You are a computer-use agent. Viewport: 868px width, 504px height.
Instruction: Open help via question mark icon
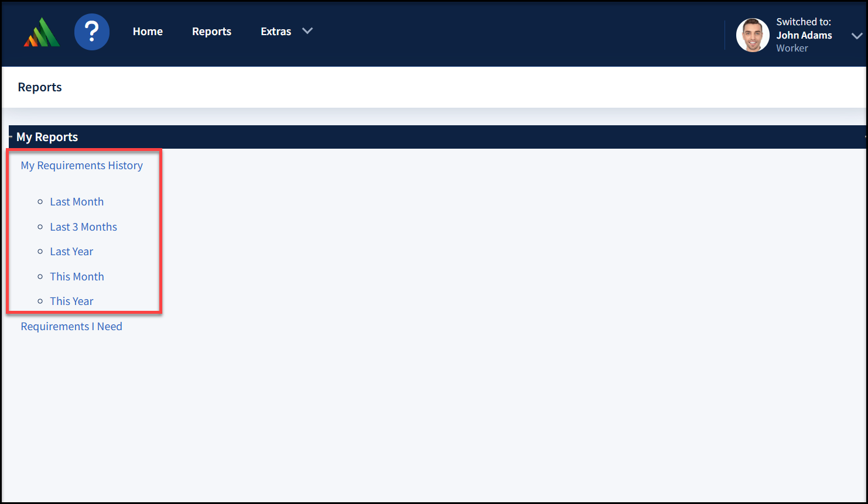pos(92,32)
